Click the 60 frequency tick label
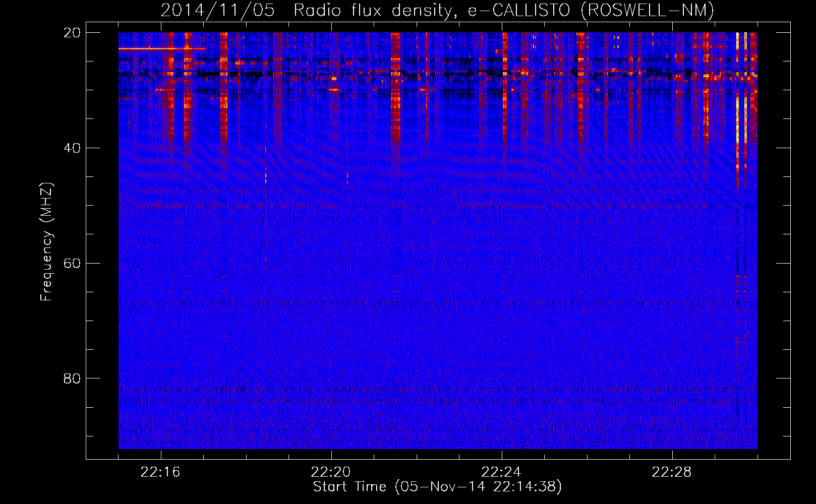Viewport: 816px width, 504px height. tap(72, 264)
